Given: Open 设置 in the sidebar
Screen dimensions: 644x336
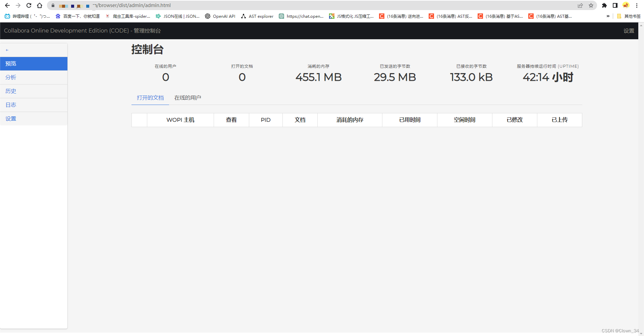Looking at the screenshot, I should point(34,119).
